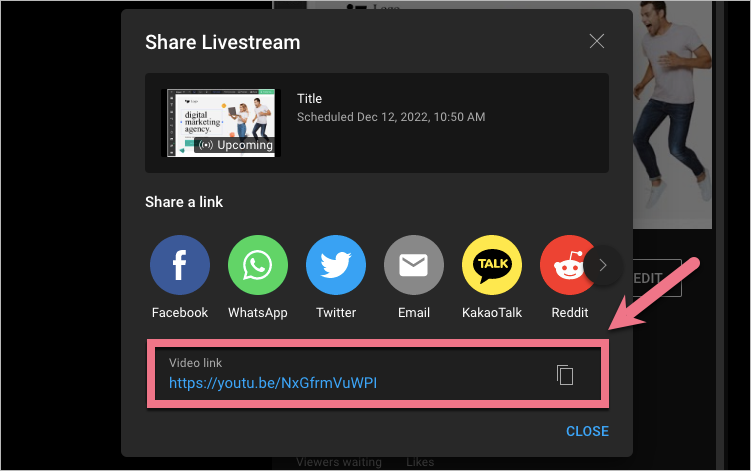The image size is (751, 471).
Task: Click the partially hidden EDIT button
Action: coord(657,278)
